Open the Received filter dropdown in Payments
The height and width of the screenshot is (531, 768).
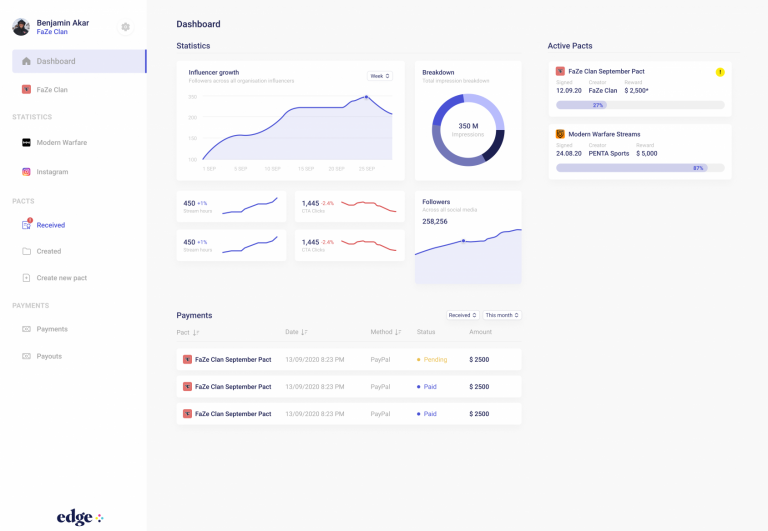[x=462, y=315]
